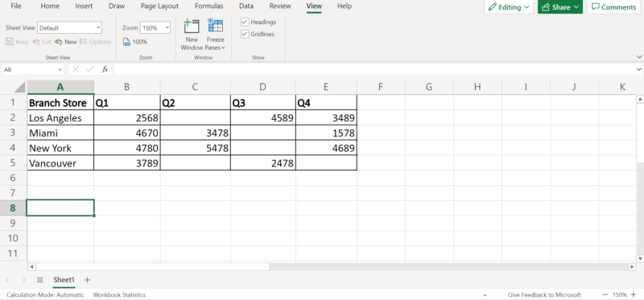Expand the Name Box dropdown arrow
Viewport: 644px width, 300px height.
coord(60,70)
